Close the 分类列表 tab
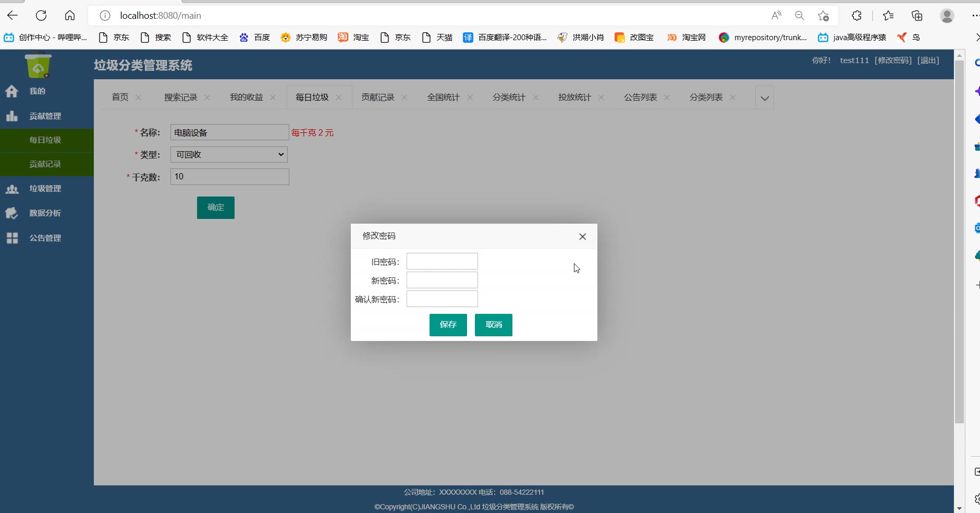This screenshot has height=513, width=980. 733,97
